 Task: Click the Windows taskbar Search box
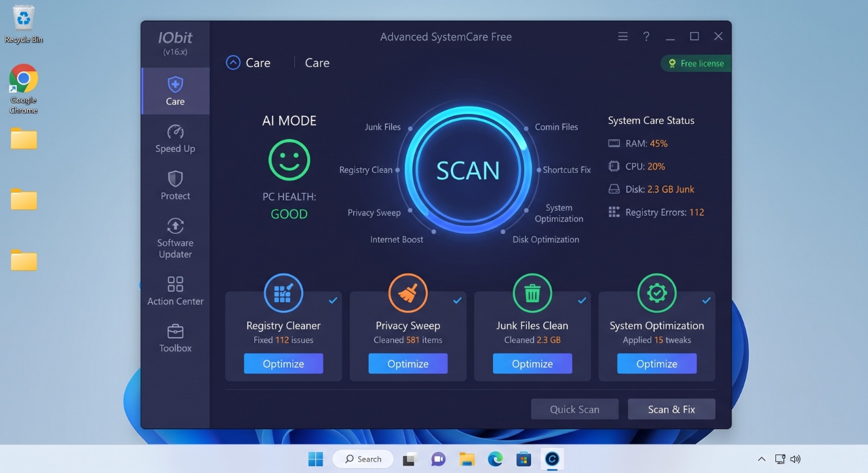pyautogui.click(x=363, y=459)
